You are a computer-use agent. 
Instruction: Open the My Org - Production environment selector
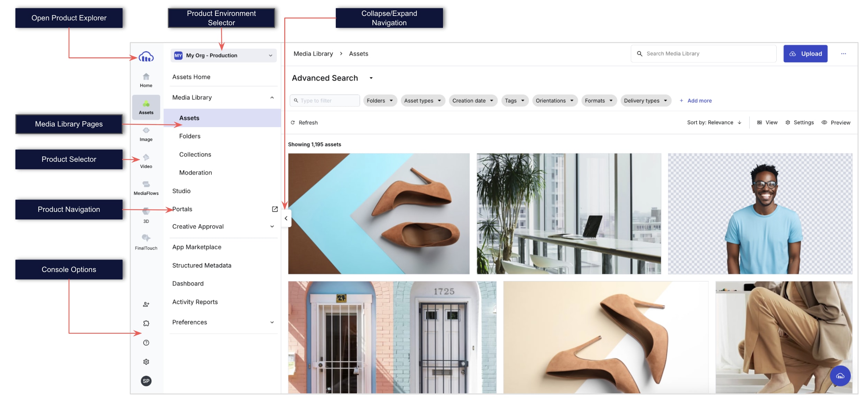coord(223,55)
